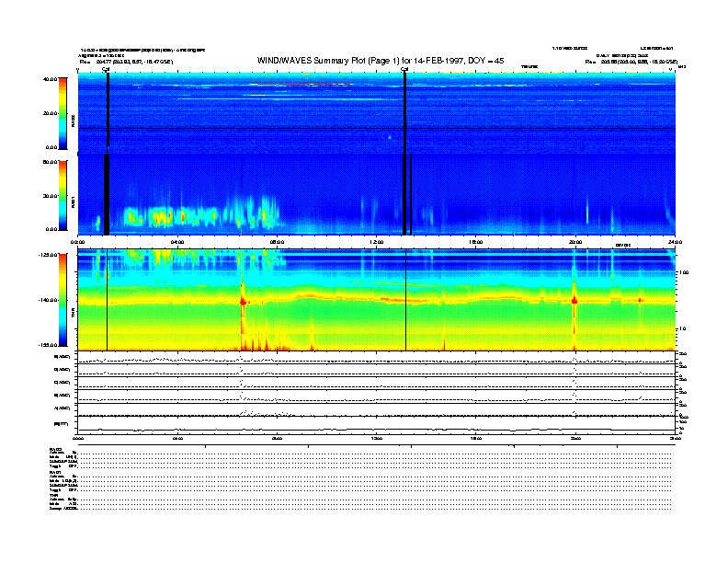Click the WIND/WAVES Summary Plot title
This screenshot has width=728, height=563.
tap(381, 61)
